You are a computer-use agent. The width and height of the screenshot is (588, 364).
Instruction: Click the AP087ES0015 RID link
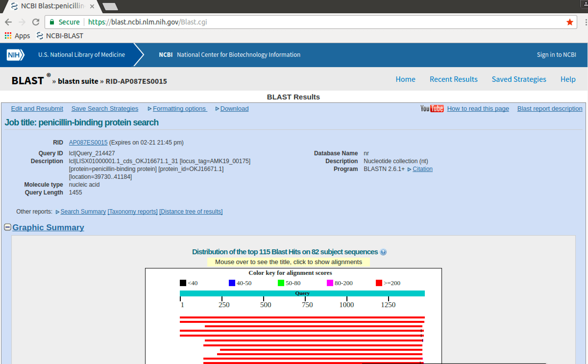tap(88, 142)
